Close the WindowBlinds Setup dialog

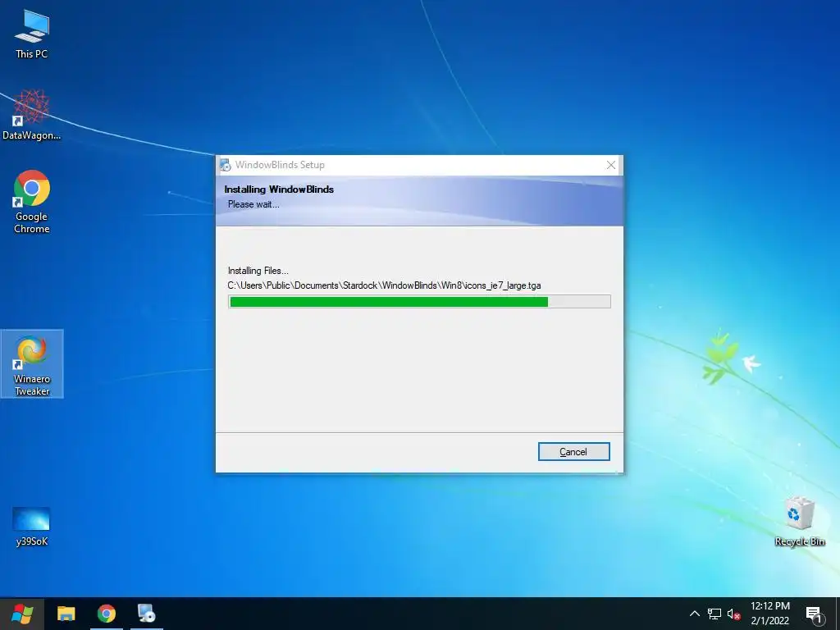click(610, 165)
